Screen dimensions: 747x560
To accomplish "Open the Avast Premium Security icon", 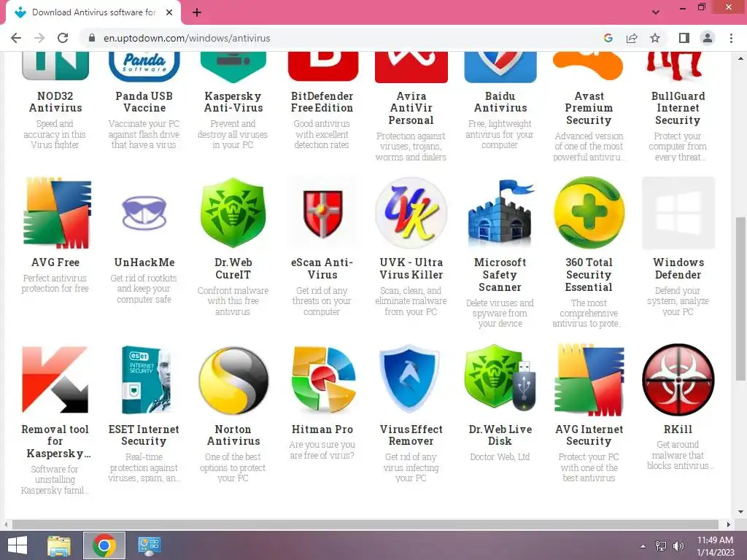I will [x=588, y=66].
